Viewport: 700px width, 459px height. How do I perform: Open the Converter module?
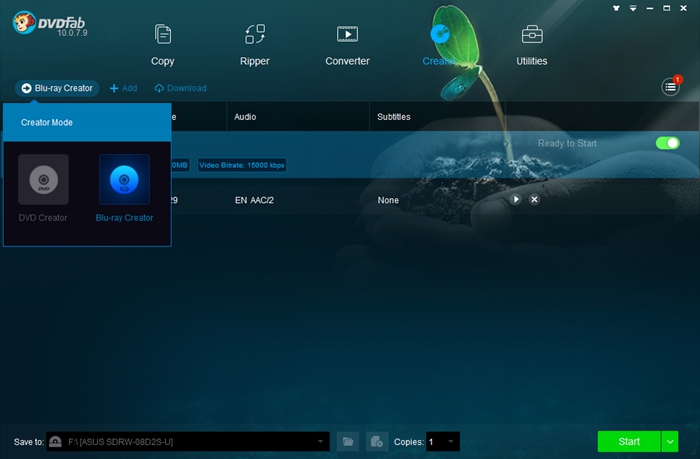point(347,45)
